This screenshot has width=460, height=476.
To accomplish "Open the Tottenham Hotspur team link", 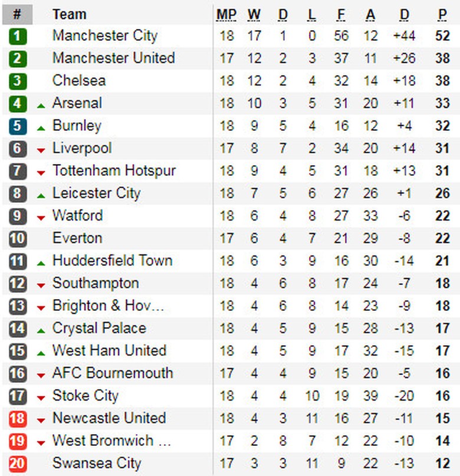I will 114,171.
